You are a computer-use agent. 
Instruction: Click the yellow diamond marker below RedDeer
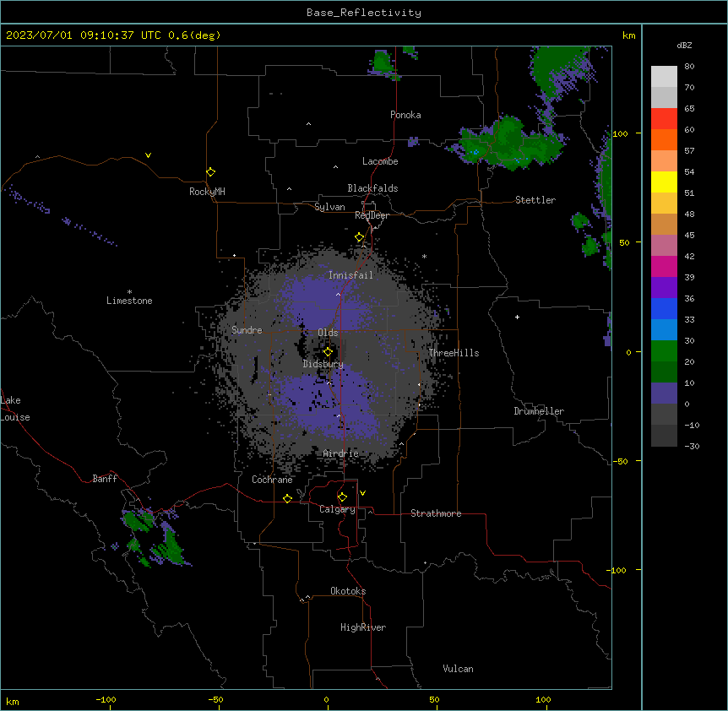click(x=360, y=237)
